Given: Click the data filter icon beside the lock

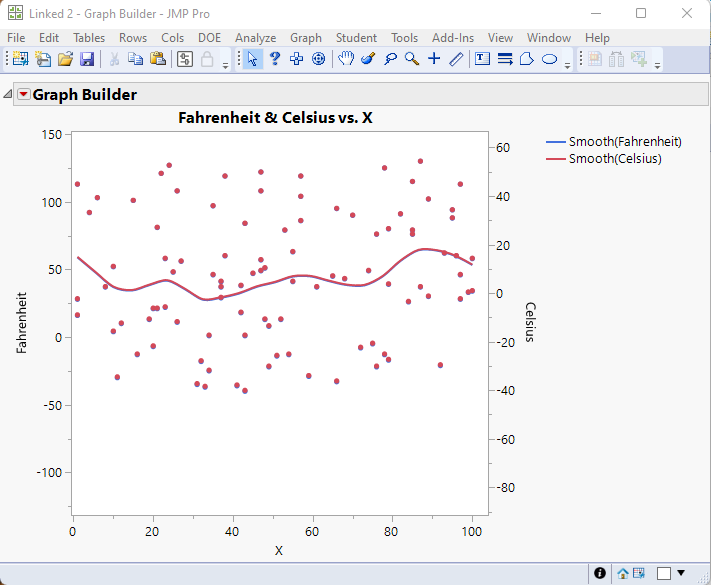Looking at the screenshot, I should point(185,59).
